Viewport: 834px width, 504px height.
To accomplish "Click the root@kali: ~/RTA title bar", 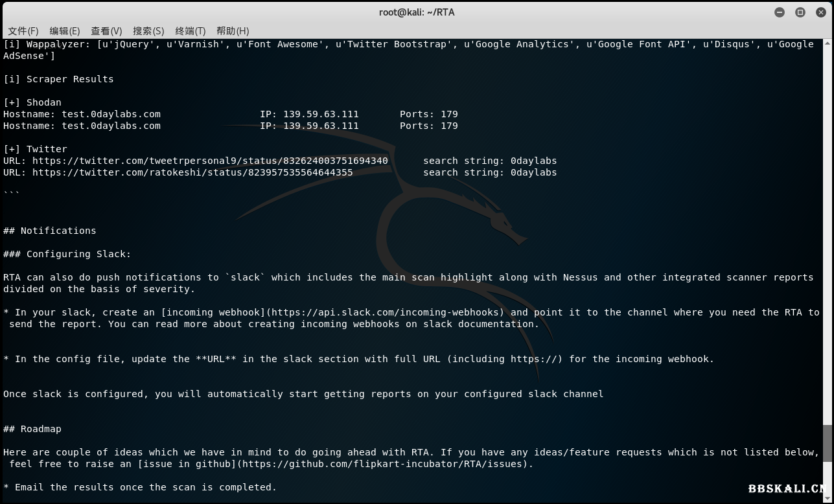I will tap(417, 12).
